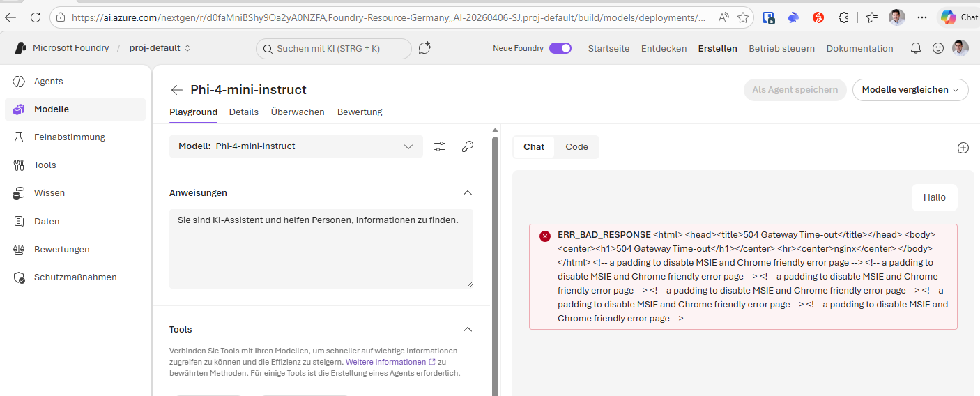Open the Foundry user profile avatar

click(960, 48)
